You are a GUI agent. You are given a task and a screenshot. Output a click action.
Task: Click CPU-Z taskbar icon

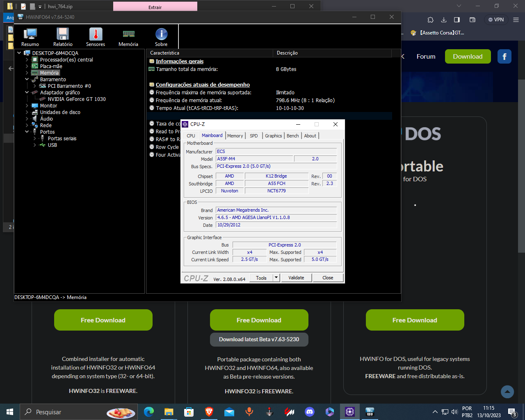click(350, 412)
